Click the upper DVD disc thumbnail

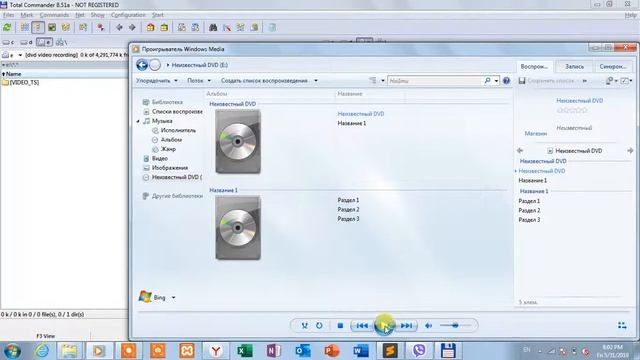[238, 142]
